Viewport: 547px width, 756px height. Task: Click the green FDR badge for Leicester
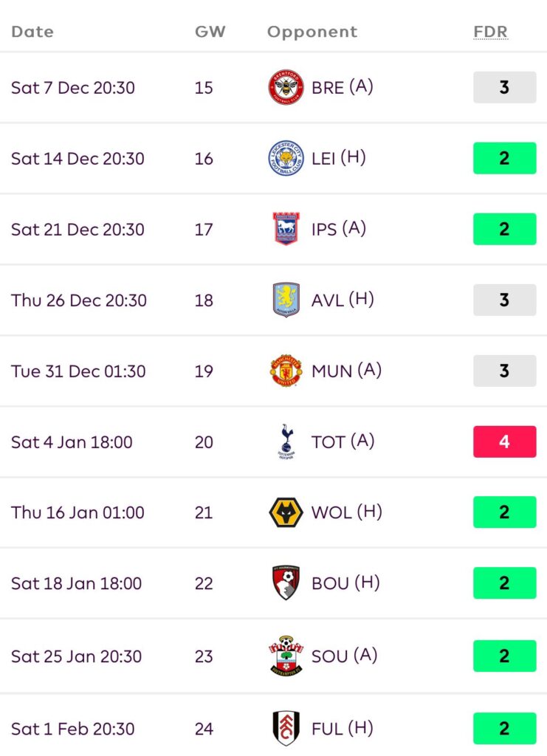504,158
